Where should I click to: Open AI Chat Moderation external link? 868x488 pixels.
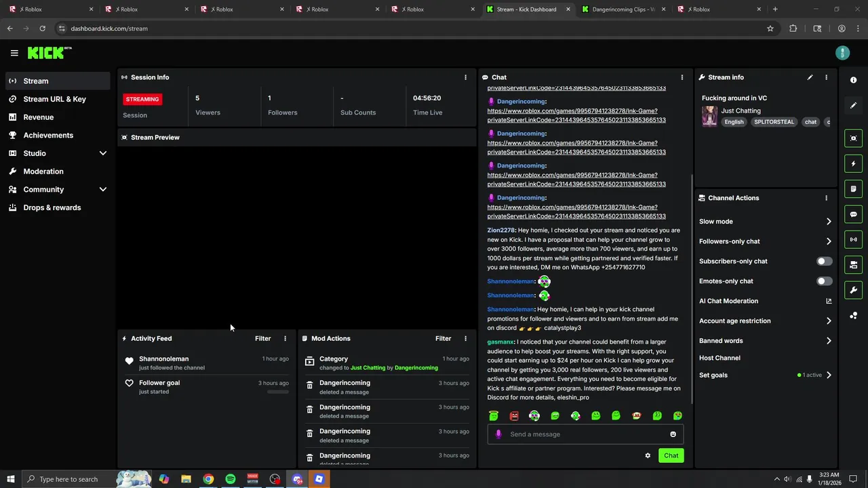coord(829,301)
